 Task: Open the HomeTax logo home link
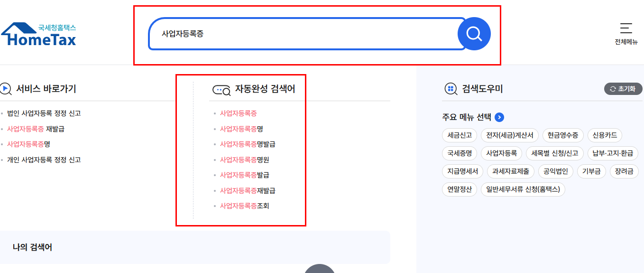tap(38, 35)
